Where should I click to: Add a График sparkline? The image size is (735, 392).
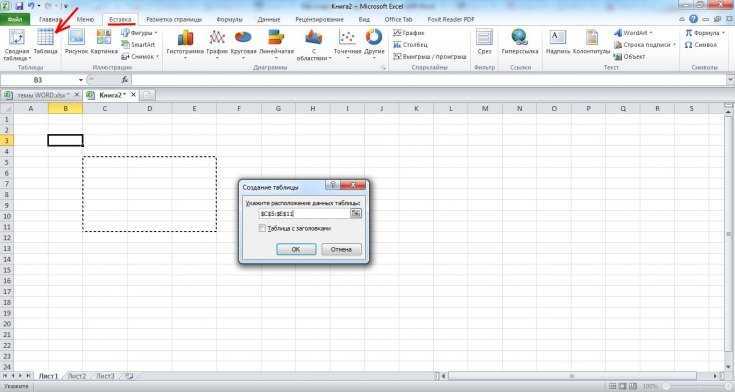click(x=408, y=33)
